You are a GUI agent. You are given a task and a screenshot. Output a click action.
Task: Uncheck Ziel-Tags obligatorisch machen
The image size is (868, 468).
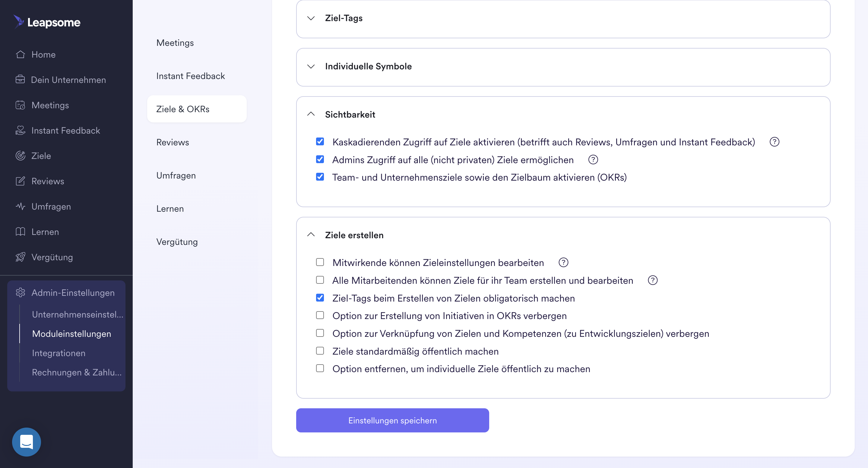(x=320, y=298)
